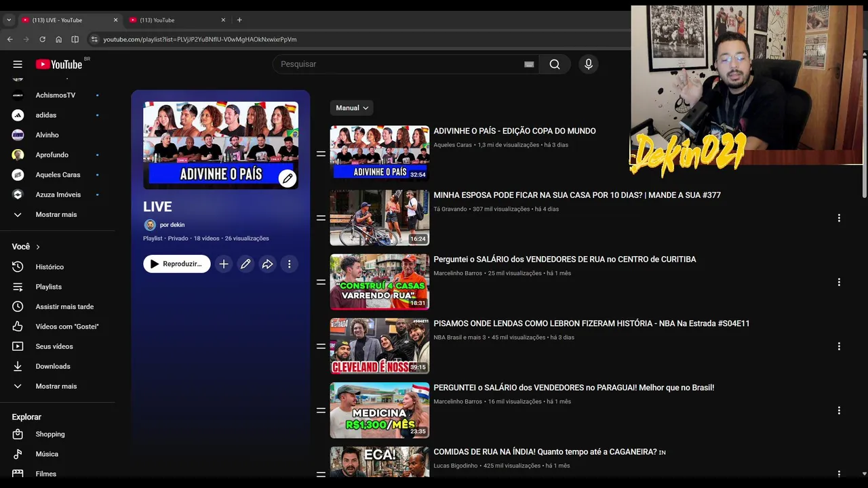
Task: Click title PISAMOS ONDE LENDAS COMO LEBRON
Action: click(591, 324)
